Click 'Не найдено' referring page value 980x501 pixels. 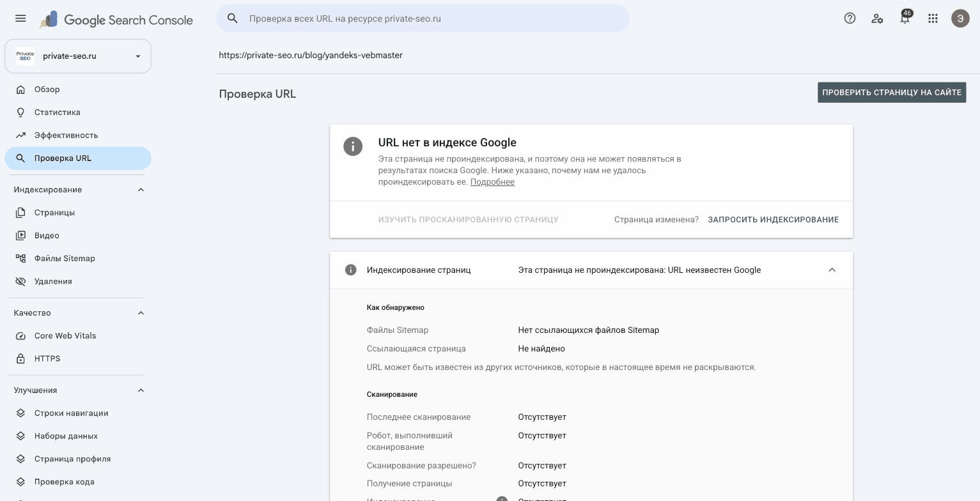point(541,349)
